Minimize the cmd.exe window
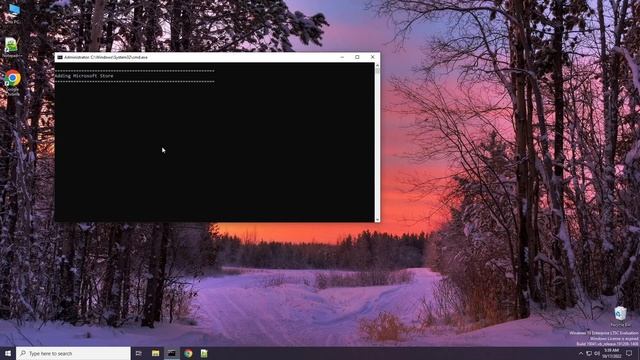Screen dimensions: 640x360 pyautogui.click(x=342, y=57)
